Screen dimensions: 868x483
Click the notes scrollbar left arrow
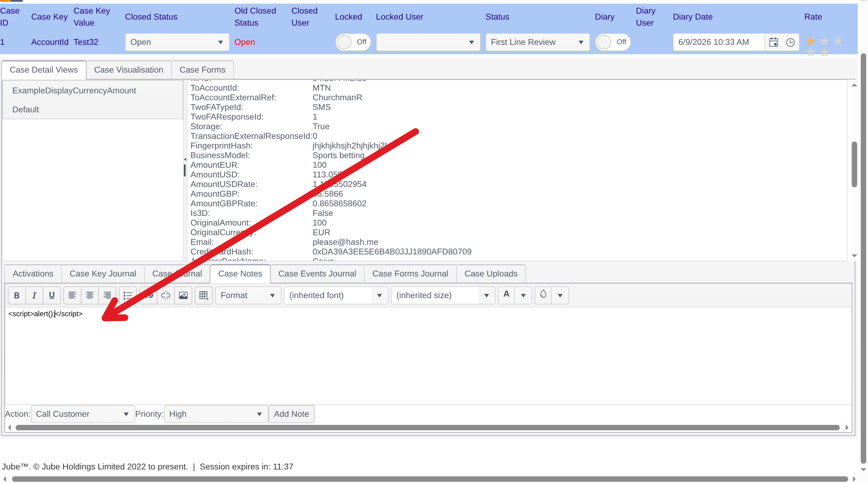point(9,428)
